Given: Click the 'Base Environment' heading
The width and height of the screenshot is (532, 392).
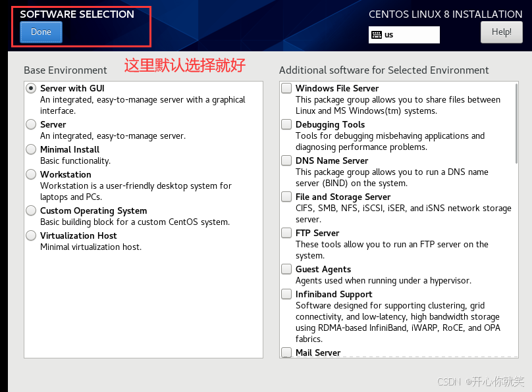Looking at the screenshot, I should click(x=65, y=70).
